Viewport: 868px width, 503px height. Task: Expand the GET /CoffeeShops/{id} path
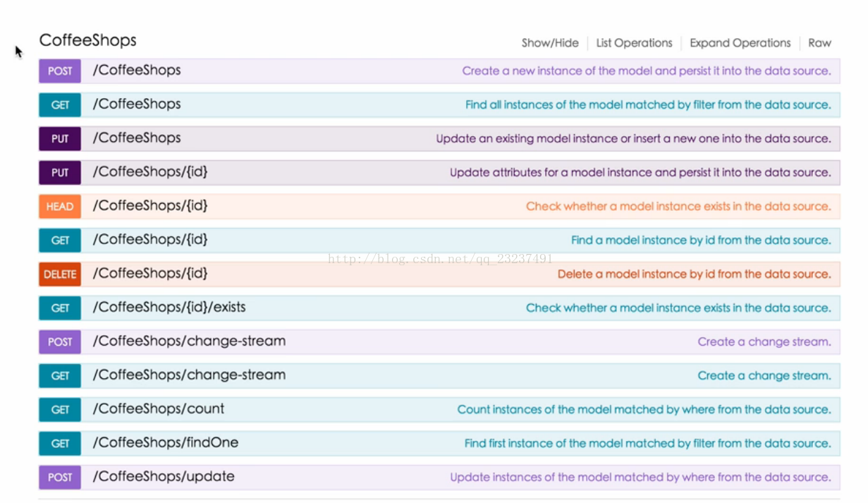pyautogui.click(x=150, y=239)
